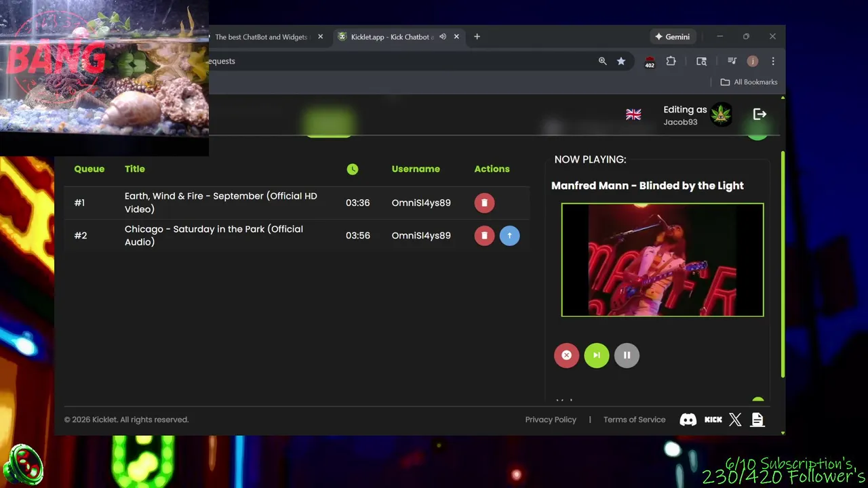Close the Kicklet.app tab
This screenshot has width=868, height=488.
[x=456, y=37]
